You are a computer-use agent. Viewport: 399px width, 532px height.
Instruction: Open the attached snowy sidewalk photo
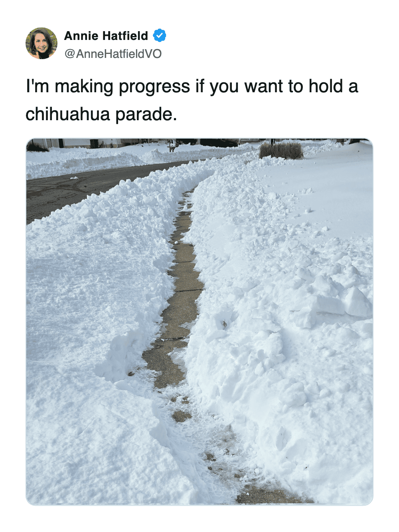[199, 322]
